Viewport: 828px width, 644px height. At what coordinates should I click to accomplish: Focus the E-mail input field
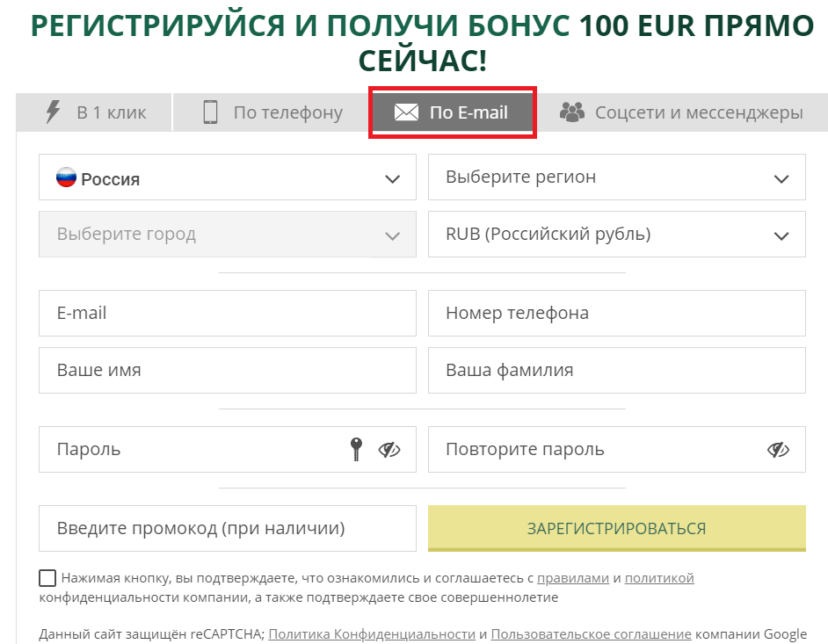point(228,313)
